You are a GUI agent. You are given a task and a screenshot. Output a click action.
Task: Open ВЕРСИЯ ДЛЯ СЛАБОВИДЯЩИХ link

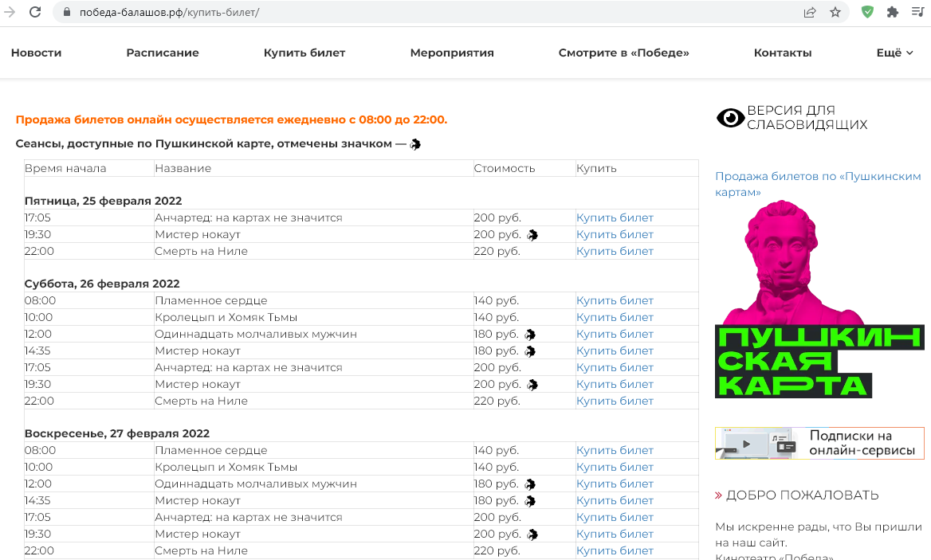pyautogui.click(x=807, y=117)
